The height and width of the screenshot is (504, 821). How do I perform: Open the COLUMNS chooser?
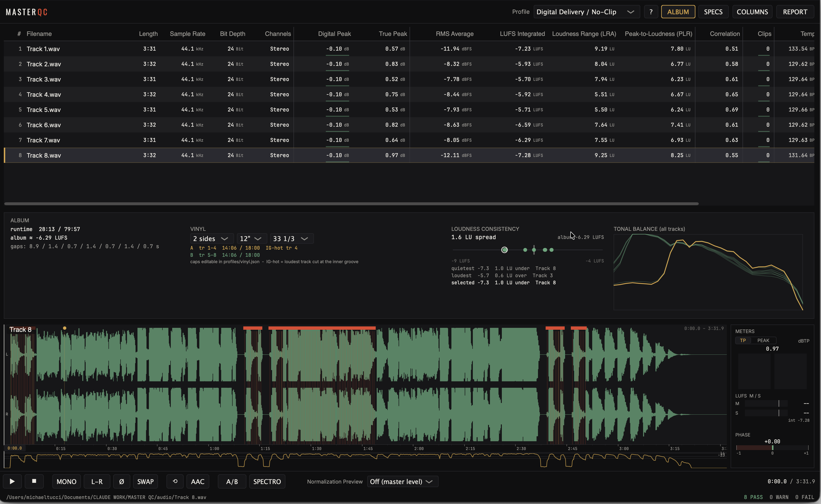click(752, 12)
